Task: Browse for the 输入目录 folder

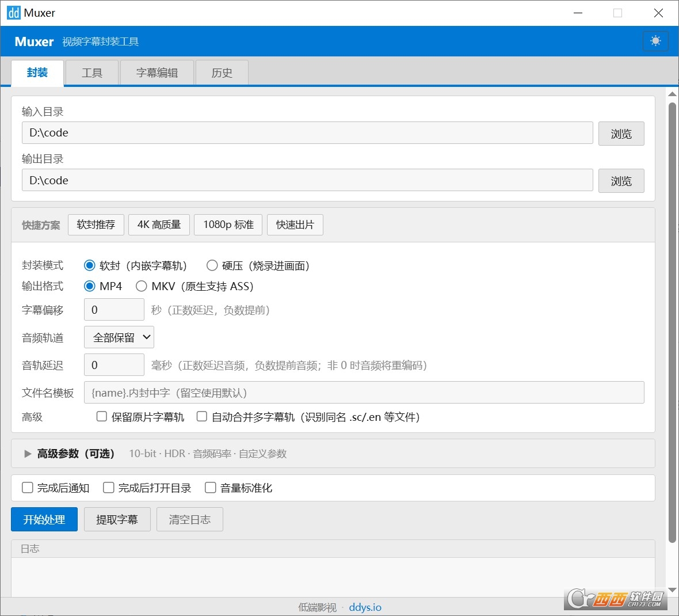Action: coord(621,134)
